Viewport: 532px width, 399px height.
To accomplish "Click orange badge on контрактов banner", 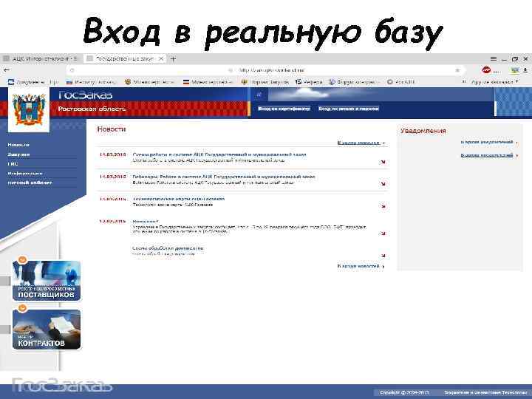I will 22,308.
